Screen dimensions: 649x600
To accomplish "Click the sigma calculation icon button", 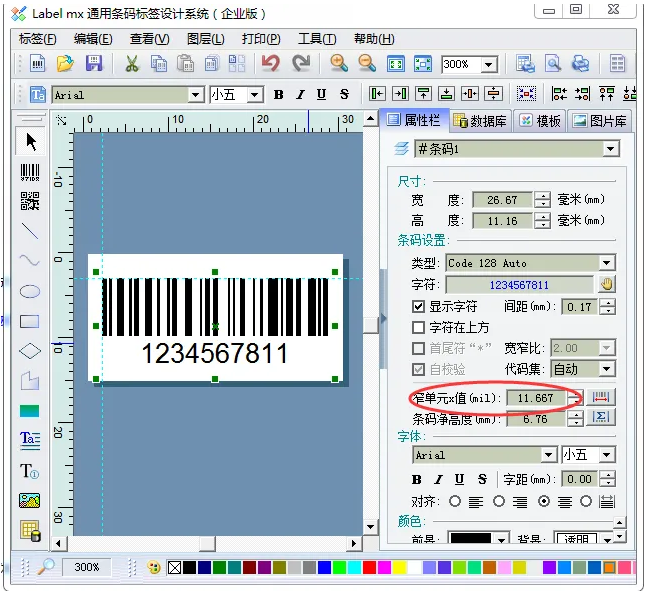I will [601, 417].
